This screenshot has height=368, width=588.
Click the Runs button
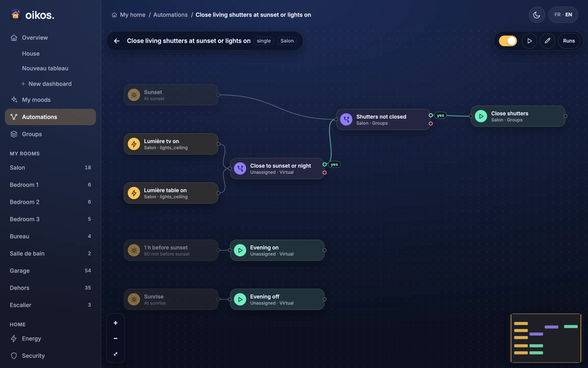(569, 41)
